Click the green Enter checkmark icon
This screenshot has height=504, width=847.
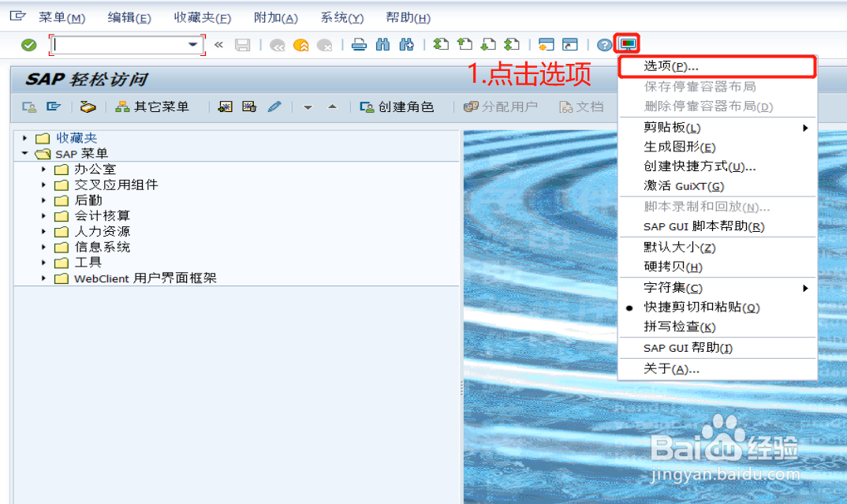pyautogui.click(x=28, y=45)
